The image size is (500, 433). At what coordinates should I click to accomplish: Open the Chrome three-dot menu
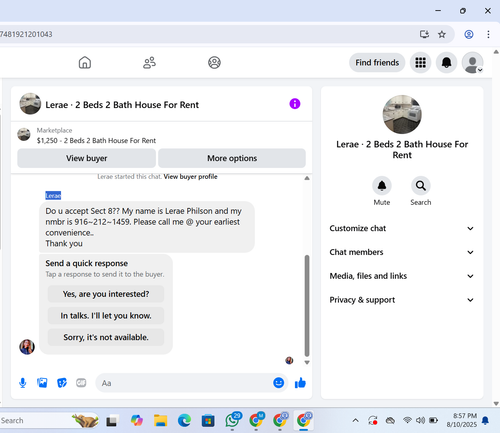pos(488,34)
